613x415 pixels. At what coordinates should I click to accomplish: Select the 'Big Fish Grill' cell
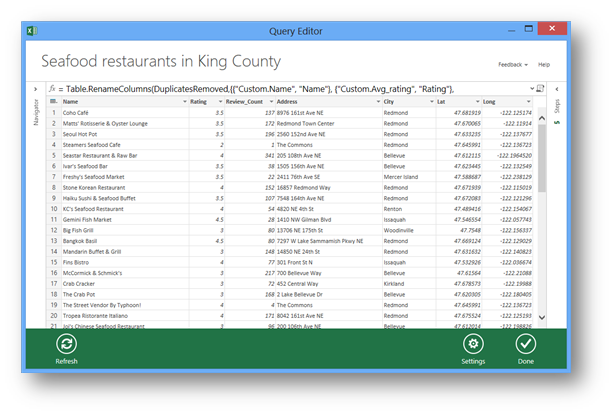[125, 231]
